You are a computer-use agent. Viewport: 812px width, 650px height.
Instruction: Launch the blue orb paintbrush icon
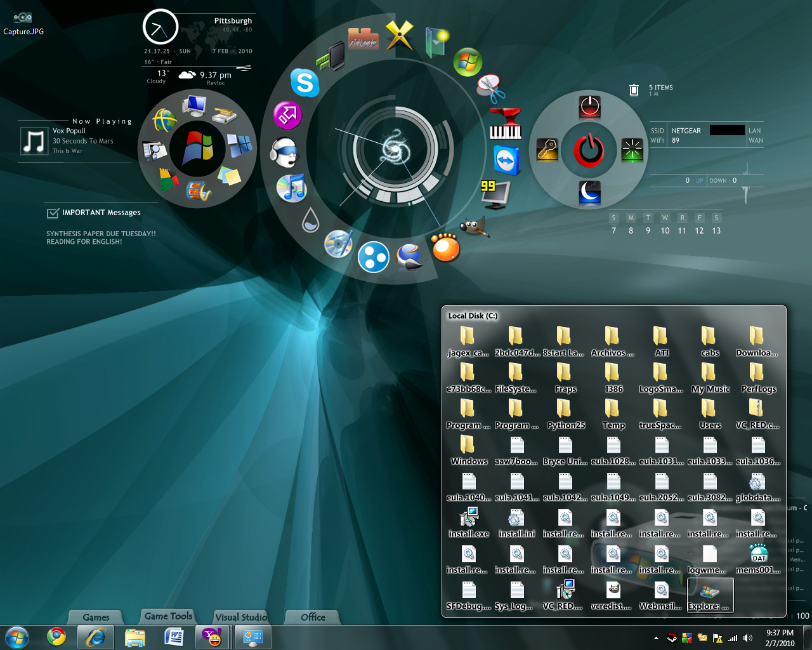pyautogui.click(x=409, y=256)
